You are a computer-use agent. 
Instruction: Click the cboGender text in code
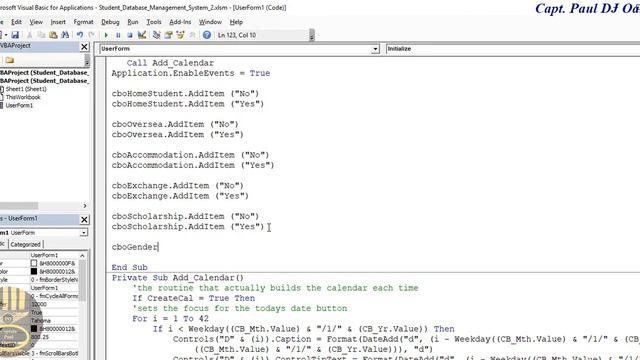pyautogui.click(x=135, y=247)
